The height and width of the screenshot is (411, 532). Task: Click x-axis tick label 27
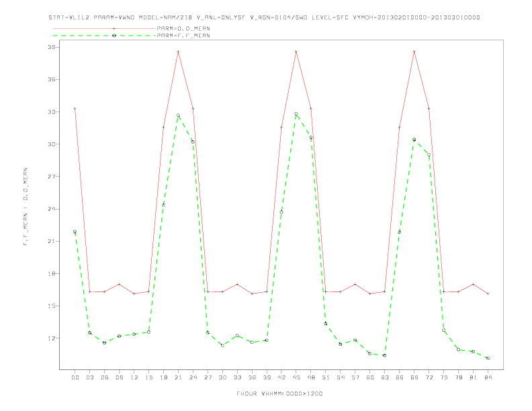tap(208, 377)
